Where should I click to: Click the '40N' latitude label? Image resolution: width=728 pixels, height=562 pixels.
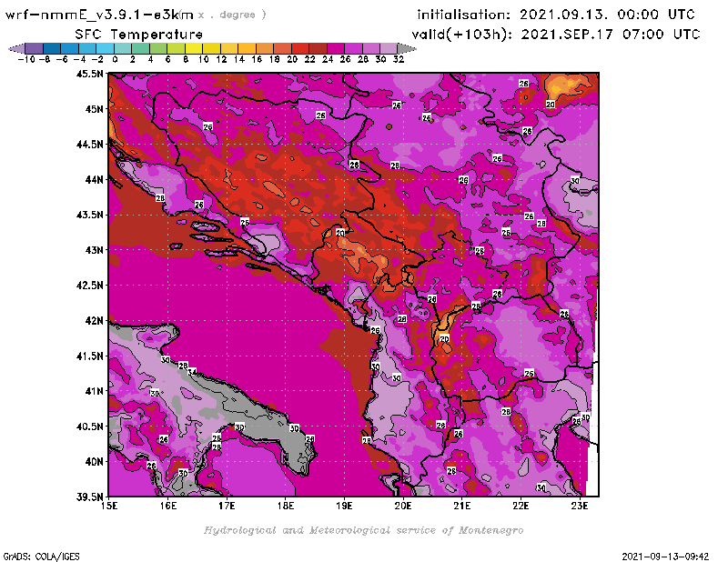click(95, 462)
